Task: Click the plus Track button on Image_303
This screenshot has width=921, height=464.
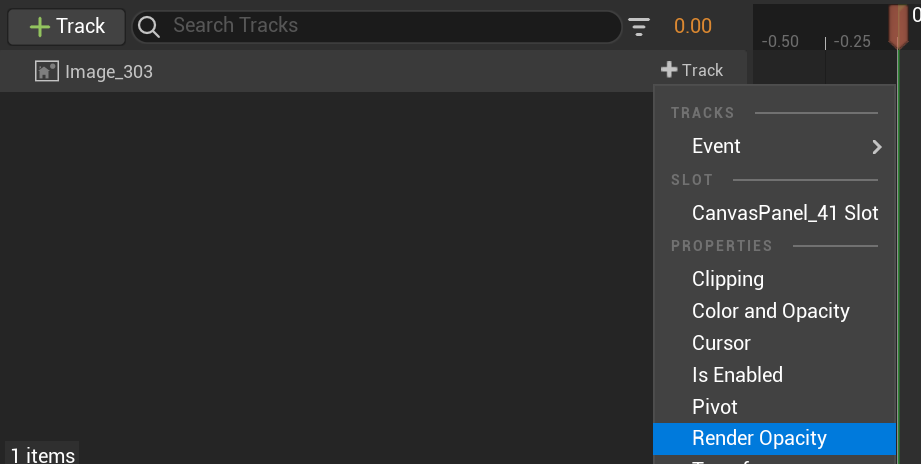Action: pyautogui.click(x=692, y=70)
